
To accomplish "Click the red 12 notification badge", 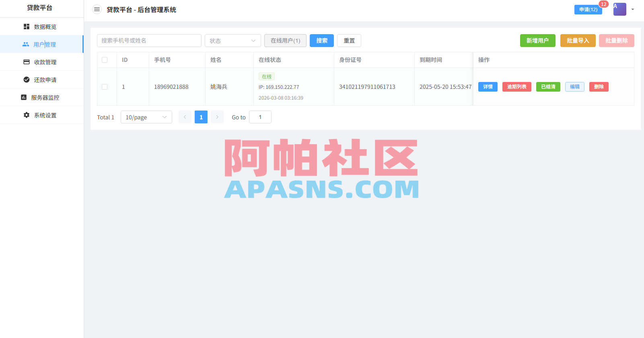I will click(x=603, y=4).
